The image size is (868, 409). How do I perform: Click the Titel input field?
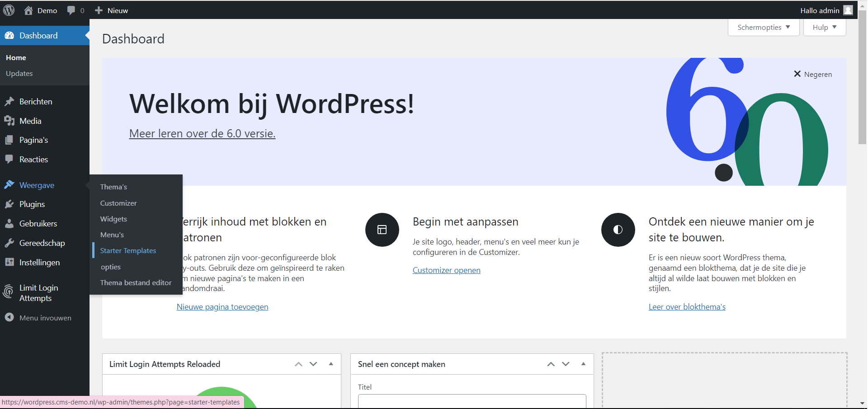pos(472,401)
